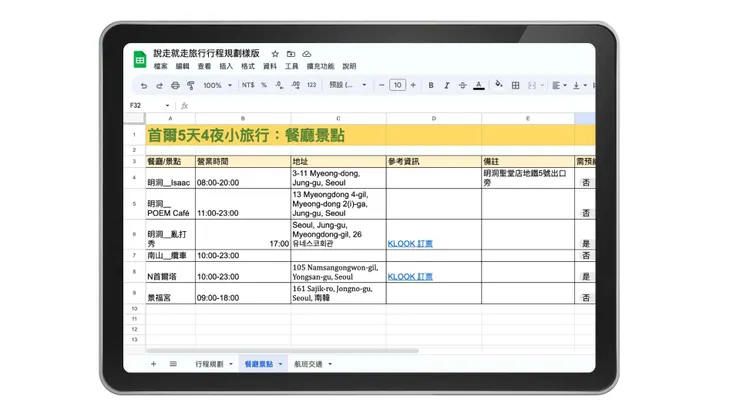This screenshot has width=740, height=416.
Task: Activate the paint format roller
Action: [x=191, y=85]
